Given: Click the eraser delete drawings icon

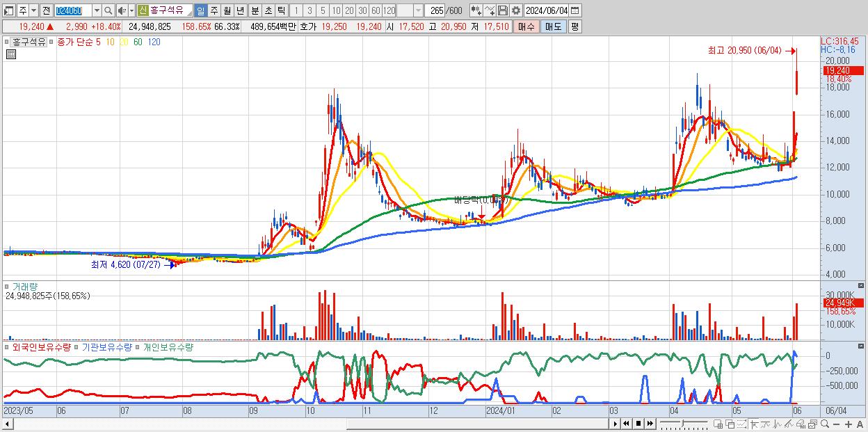Looking at the screenshot, I should (x=801, y=424).
